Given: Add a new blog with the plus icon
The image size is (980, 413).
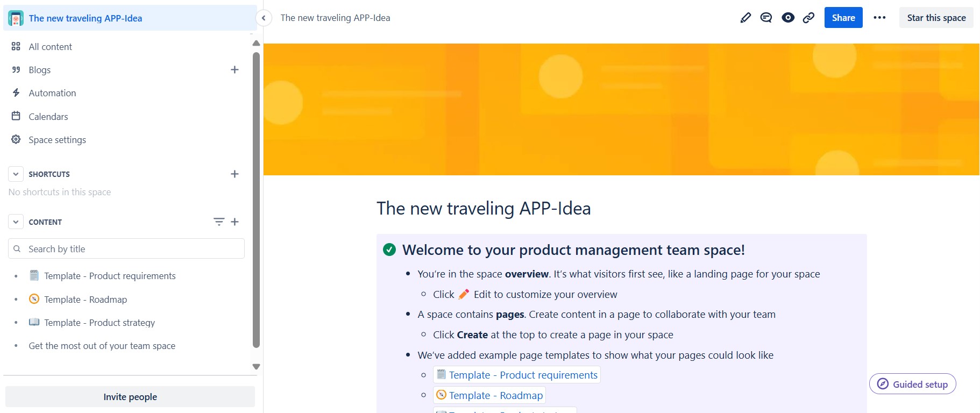Looking at the screenshot, I should pyautogui.click(x=235, y=69).
